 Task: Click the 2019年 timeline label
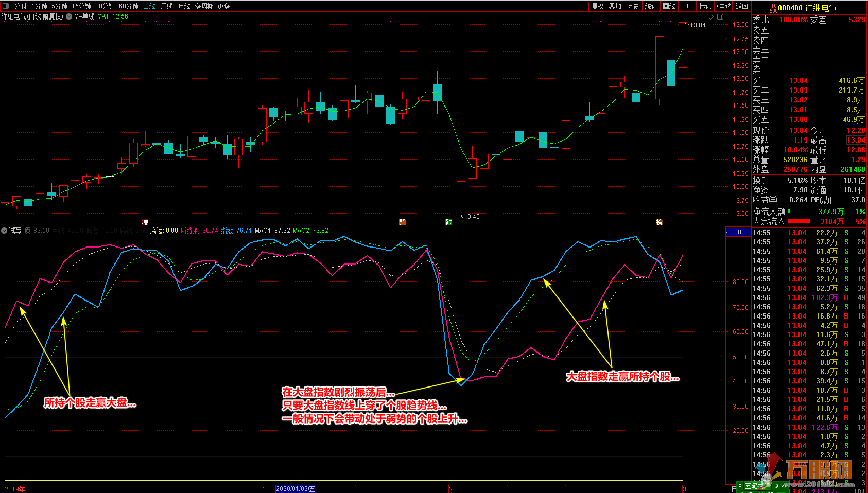coord(15,489)
